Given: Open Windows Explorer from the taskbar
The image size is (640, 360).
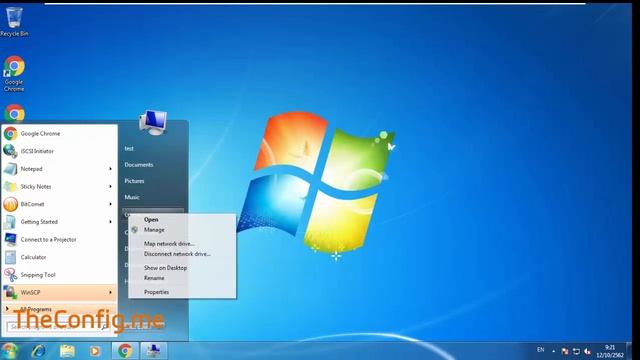Looking at the screenshot, I should point(67,351).
